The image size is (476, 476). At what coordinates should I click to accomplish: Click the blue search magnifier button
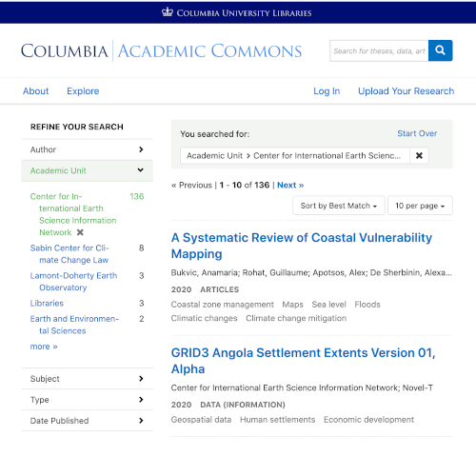[440, 50]
